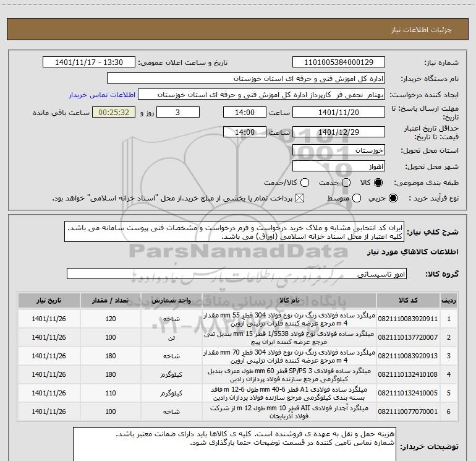This screenshot has width=476, height=461.
Task: Click quantity 120 in row 1
Action: tap(111, 319)
